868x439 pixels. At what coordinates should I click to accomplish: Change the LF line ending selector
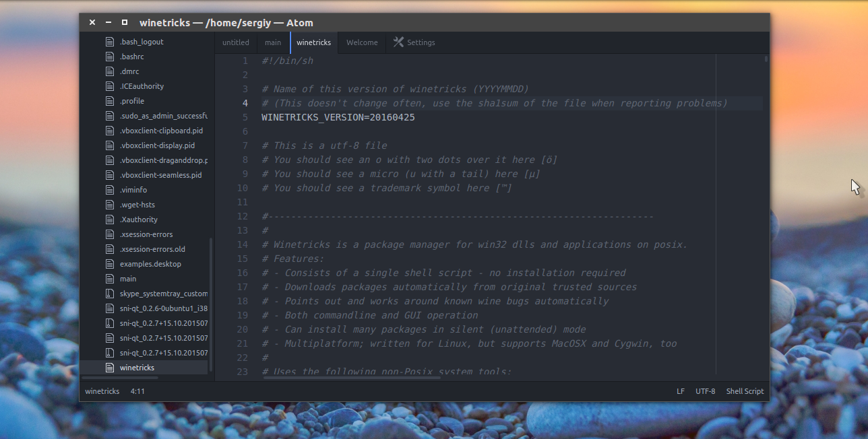(x=681, y=391)
